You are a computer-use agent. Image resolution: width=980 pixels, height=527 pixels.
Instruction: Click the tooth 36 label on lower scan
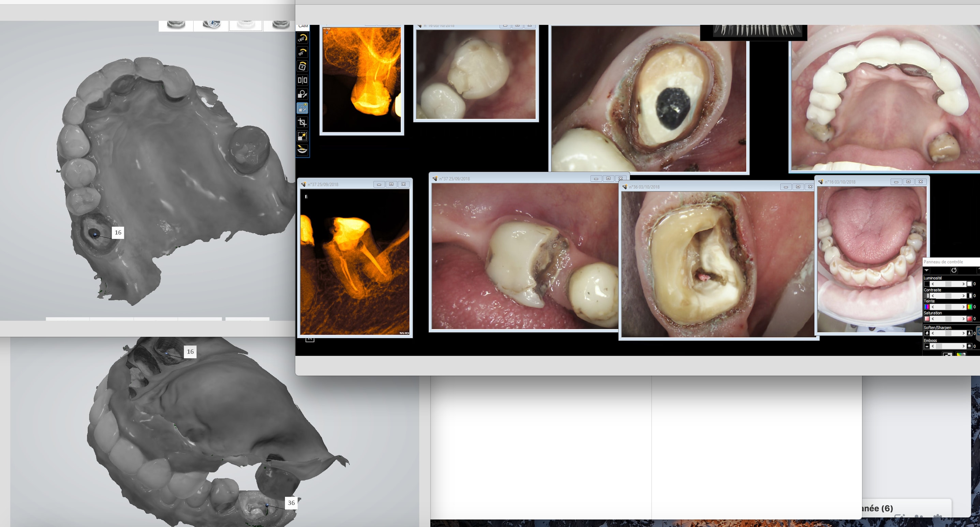(x=291, y=503)
